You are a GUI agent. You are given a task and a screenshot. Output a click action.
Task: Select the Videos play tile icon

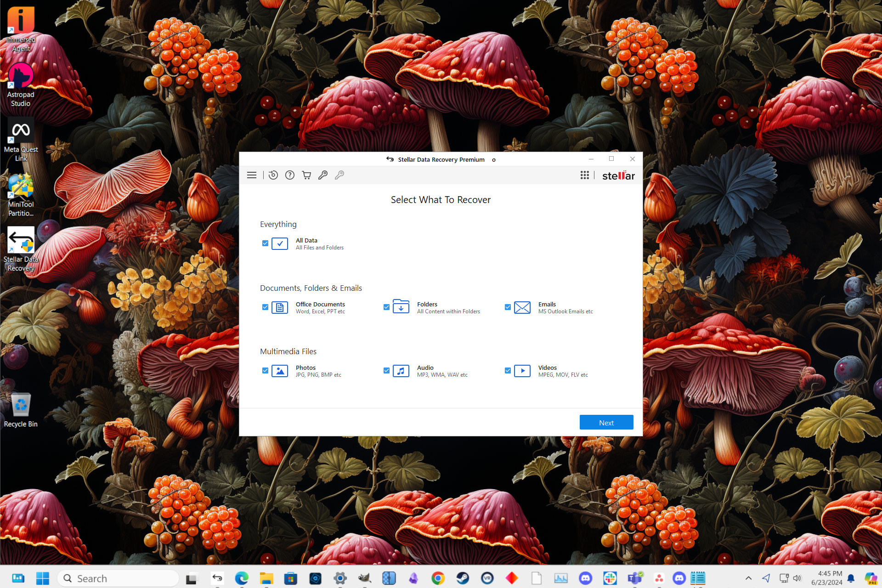[522, 371]
